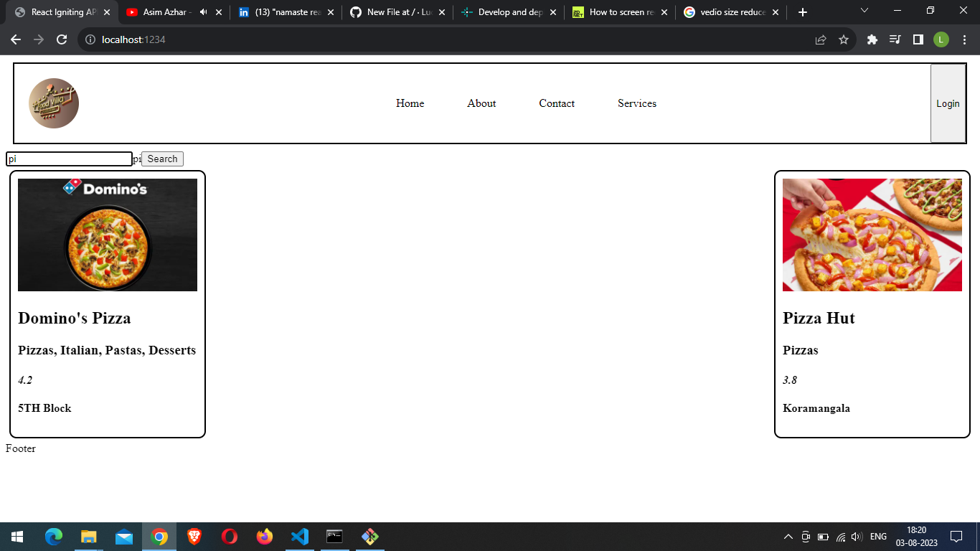Launch VS Code from the taskbar
Screen dimensions: 980x551
[299, 536]
